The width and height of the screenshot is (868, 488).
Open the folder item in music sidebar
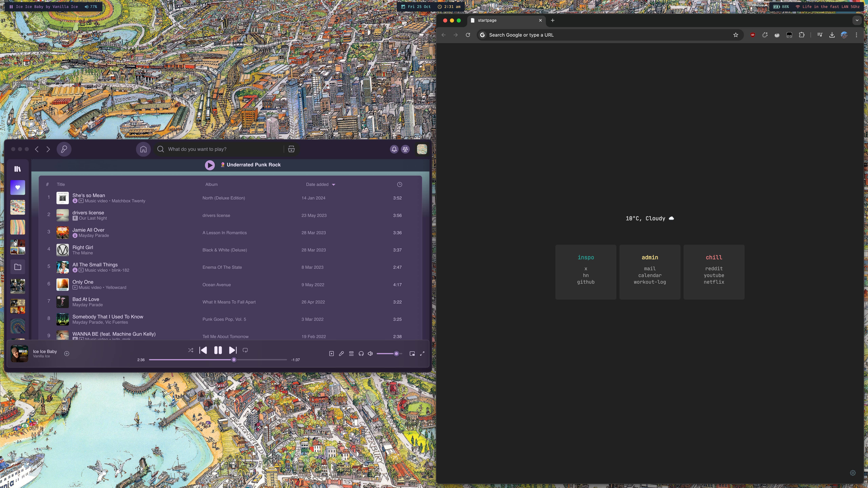point(17,267)
